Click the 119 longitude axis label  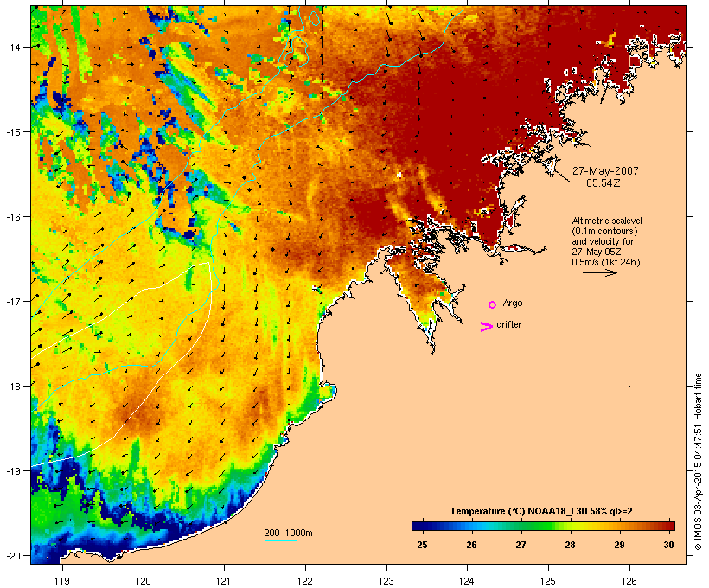(x=61, y=581)
